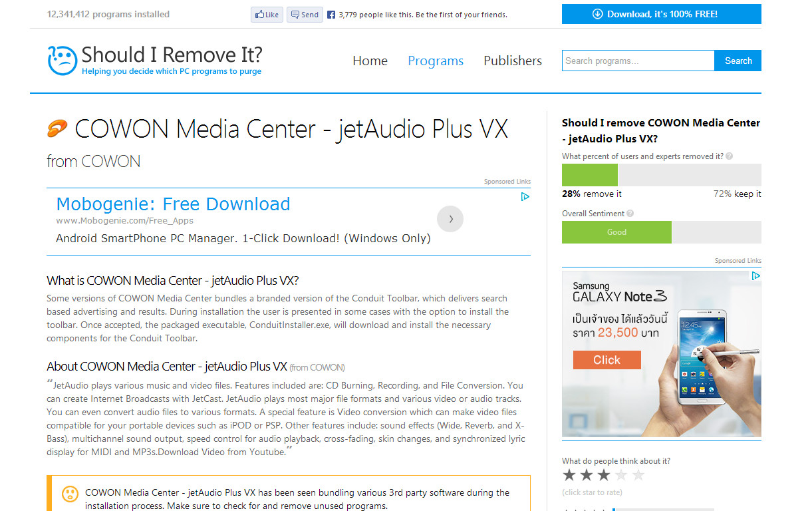Click the green remove-it percentage bar
This screenshot has width=812, height=511.
pos(590,175)
